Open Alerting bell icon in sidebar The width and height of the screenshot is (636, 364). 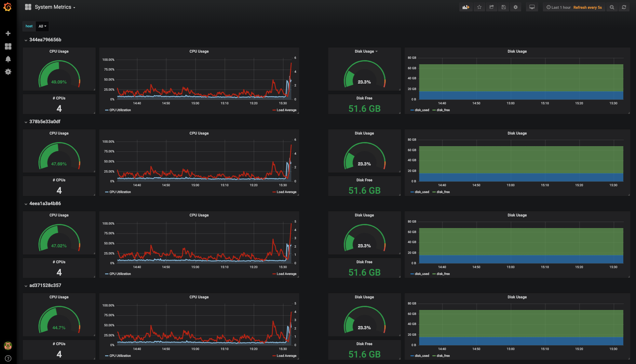coord(8,59)
